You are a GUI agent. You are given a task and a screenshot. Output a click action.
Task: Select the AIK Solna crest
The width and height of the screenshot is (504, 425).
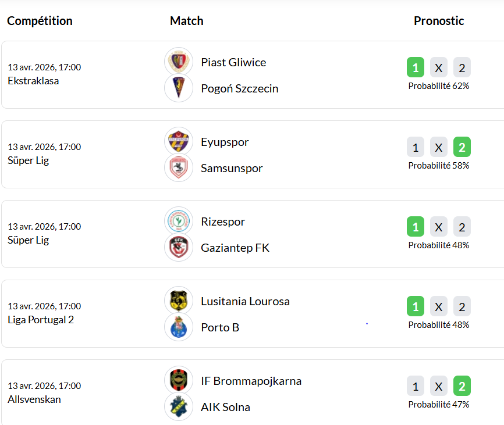(179, 407)
